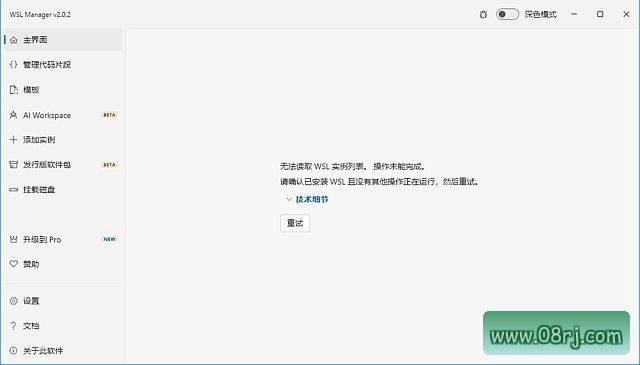
Task: Click the bug icon in title bar
Action: point(483,15)
